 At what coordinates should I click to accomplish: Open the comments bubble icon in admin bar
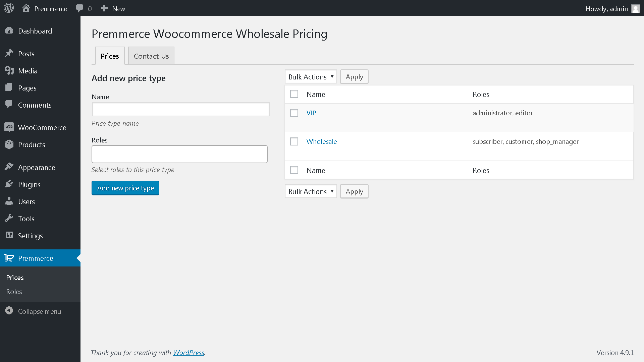[x=79, y=8]
